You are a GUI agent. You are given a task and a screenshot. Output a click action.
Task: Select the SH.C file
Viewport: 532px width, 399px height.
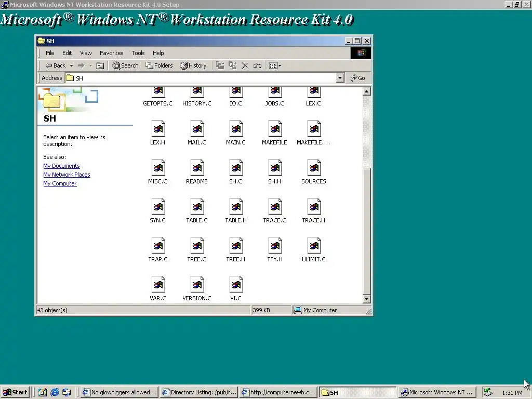236,172
